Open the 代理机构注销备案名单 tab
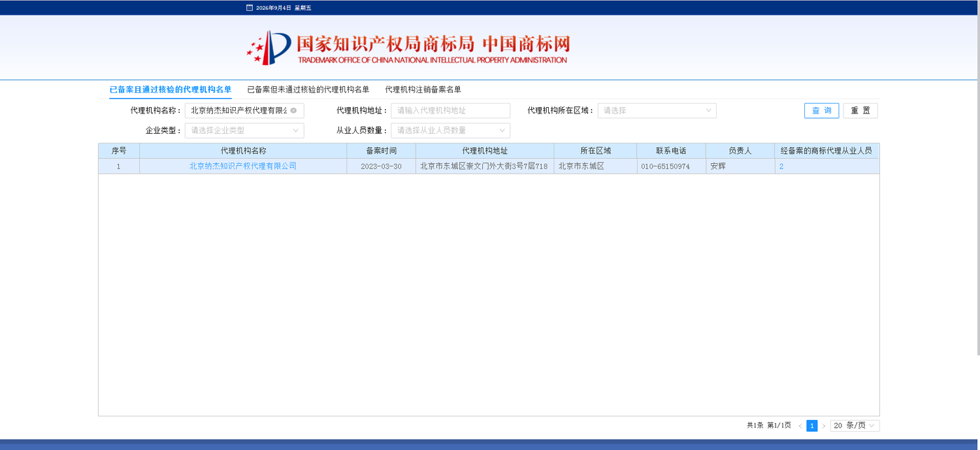 [423, 90]
